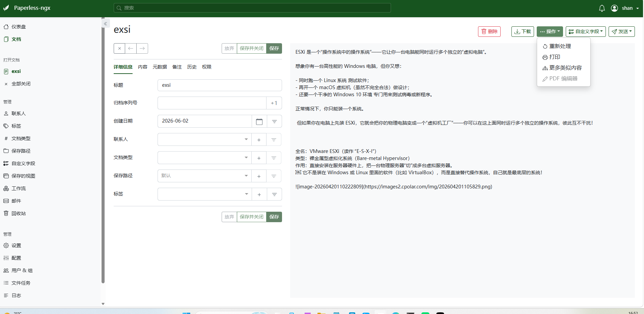Choose 打印 from the 操作 menu
The image size is (644, 314).
tap(563, 57)
